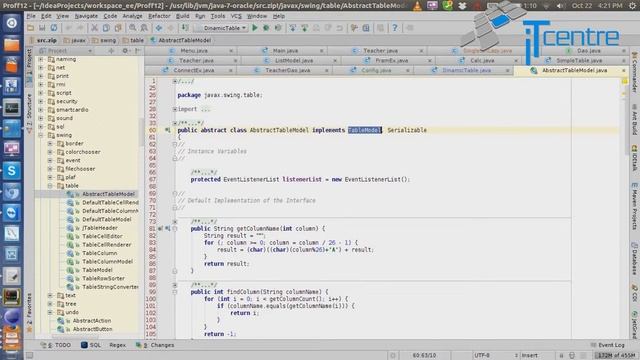Click the Save All toolbar icon
The height and width of the screenshot is (360, 640).
click(42, 28)
